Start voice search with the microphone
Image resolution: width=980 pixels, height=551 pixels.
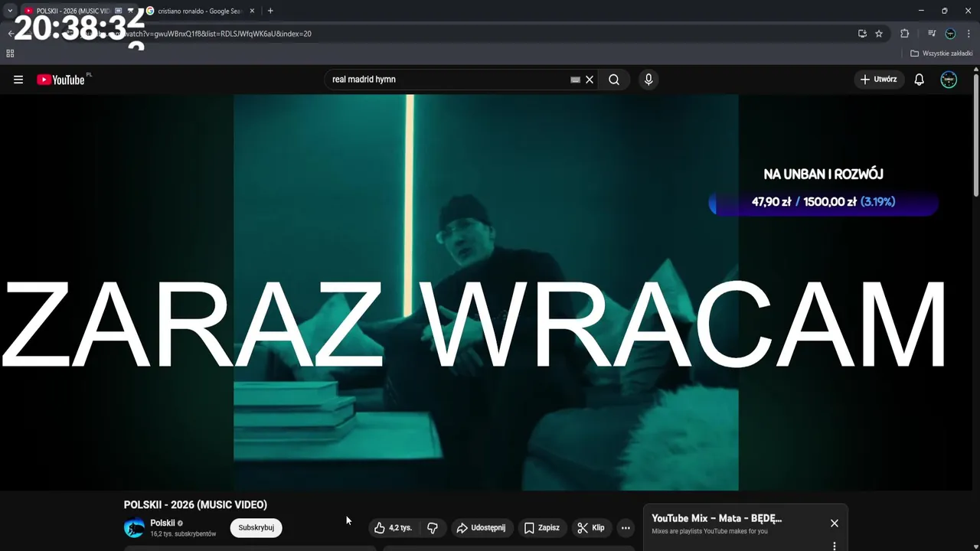[648, 80]
